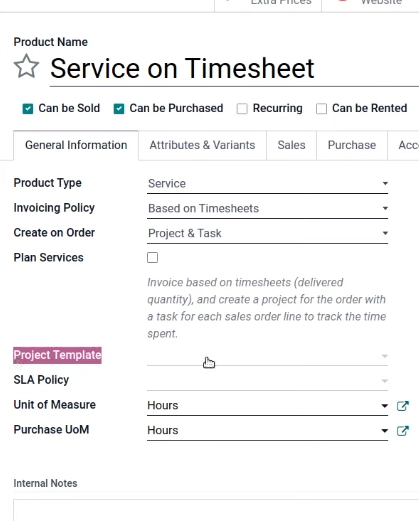The image size is (419, 521).
Task: Click the Service on Timesheet name field
Action: click(234, 69)
